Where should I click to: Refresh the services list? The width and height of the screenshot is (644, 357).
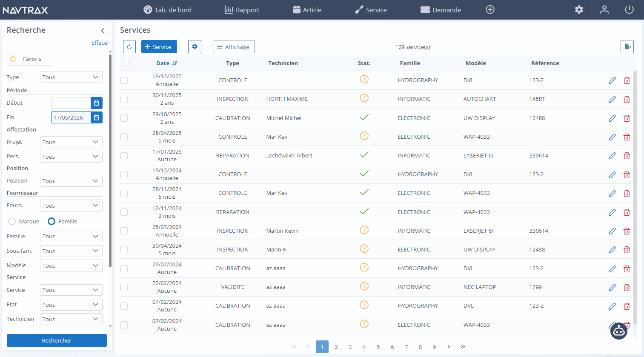(129, 46)
